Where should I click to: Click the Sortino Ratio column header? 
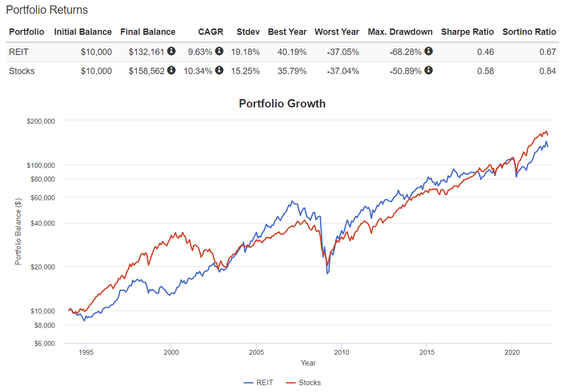(529, 32)
